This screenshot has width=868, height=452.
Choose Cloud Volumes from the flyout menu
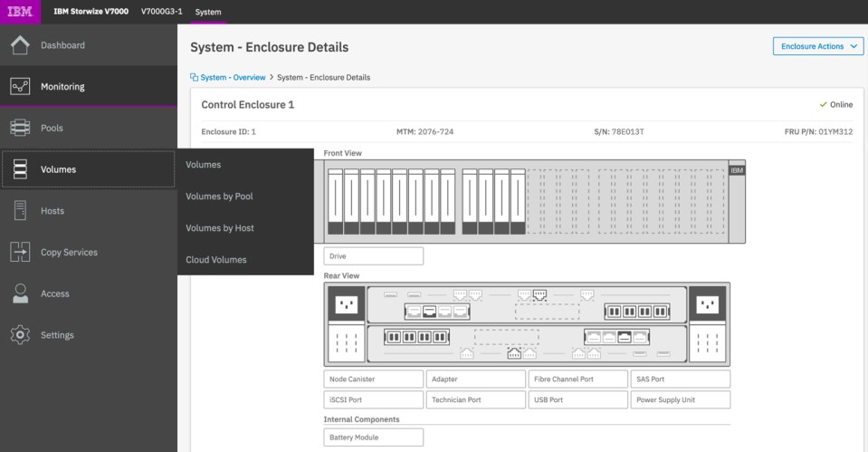pos(215,260)
